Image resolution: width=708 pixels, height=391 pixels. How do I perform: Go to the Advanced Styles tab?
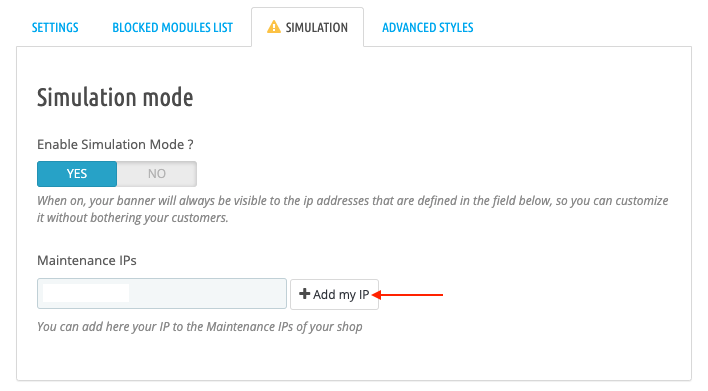[428, 28]
